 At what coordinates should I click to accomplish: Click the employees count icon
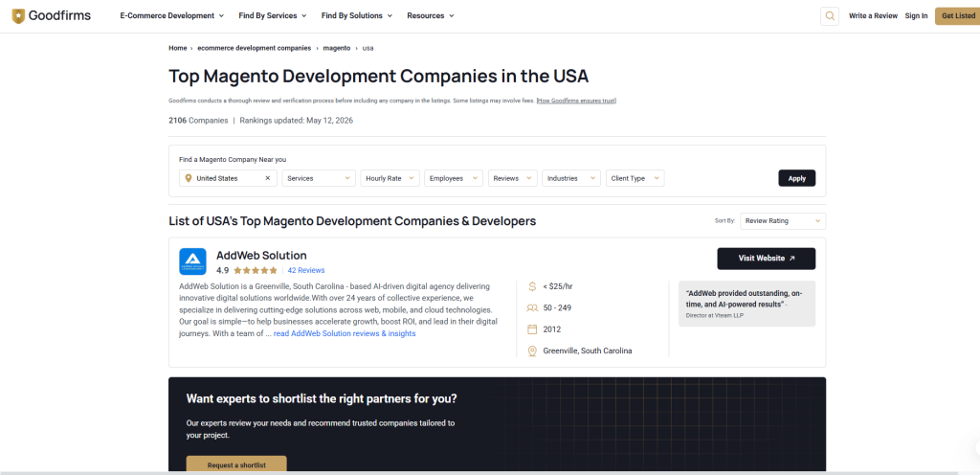click(532, 307)
